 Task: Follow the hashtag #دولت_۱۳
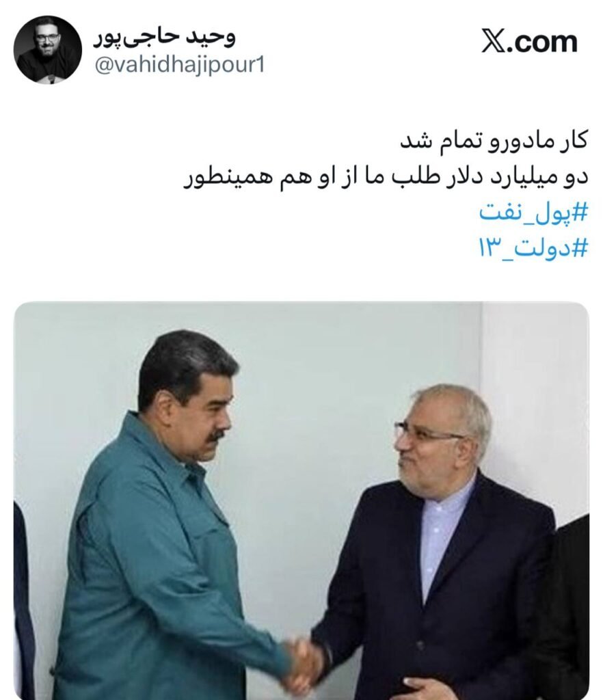[x=533, y=247]
